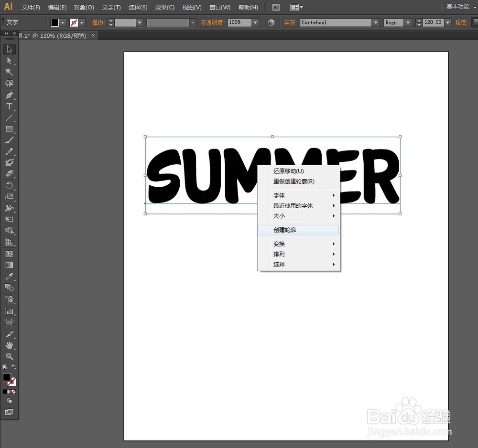
Task: Open the Cartwheel font family dropdown
Action: click(376, 22)
